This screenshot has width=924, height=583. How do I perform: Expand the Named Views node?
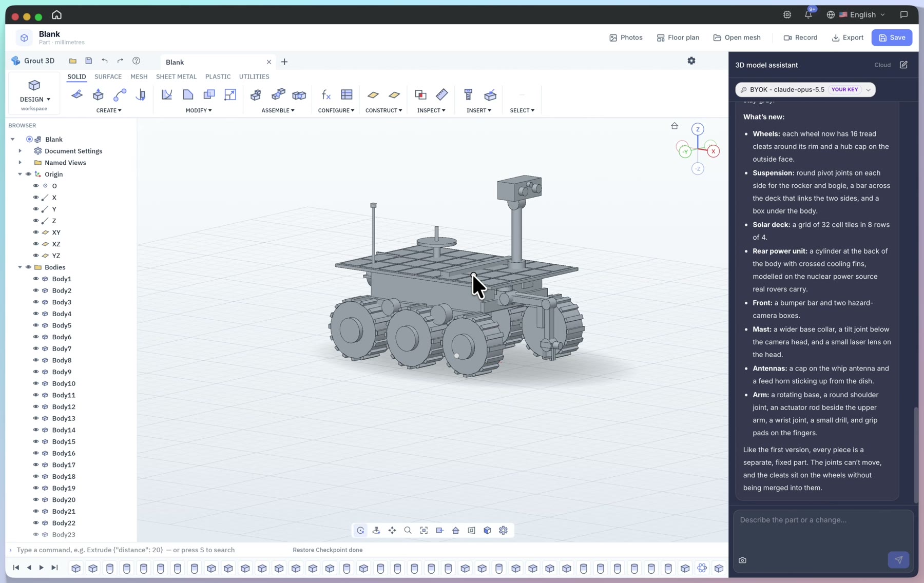pos(20,163)
